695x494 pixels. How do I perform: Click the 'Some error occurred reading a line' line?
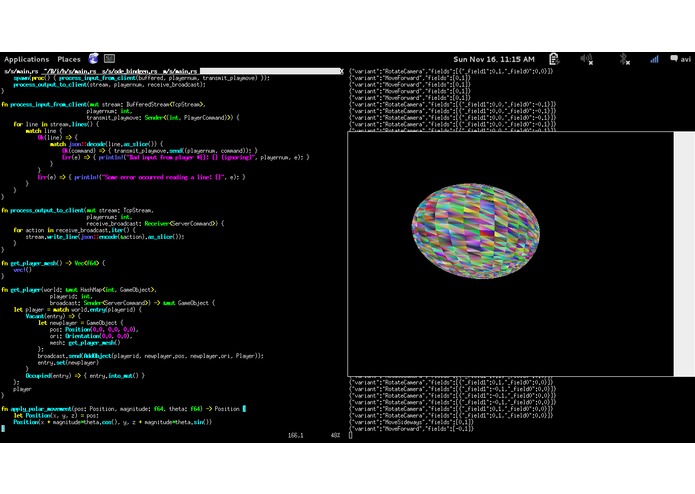tap(141, 177)
